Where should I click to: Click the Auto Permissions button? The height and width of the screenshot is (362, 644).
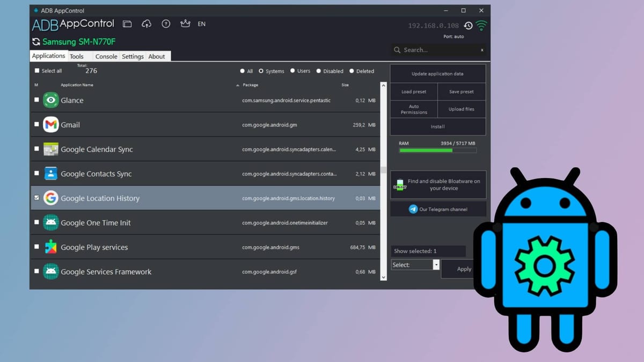[x=414, y=109]
